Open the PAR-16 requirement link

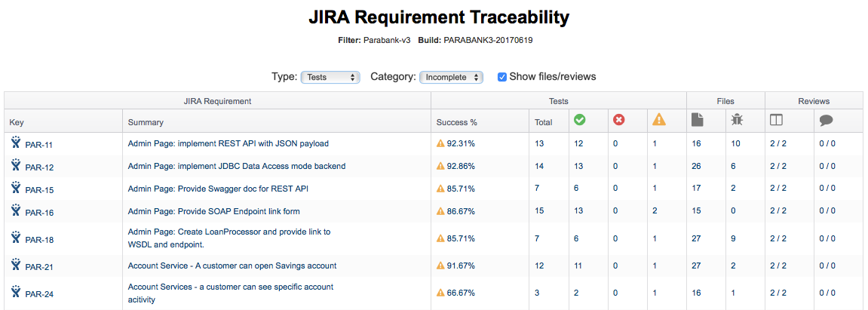point(39,213)
